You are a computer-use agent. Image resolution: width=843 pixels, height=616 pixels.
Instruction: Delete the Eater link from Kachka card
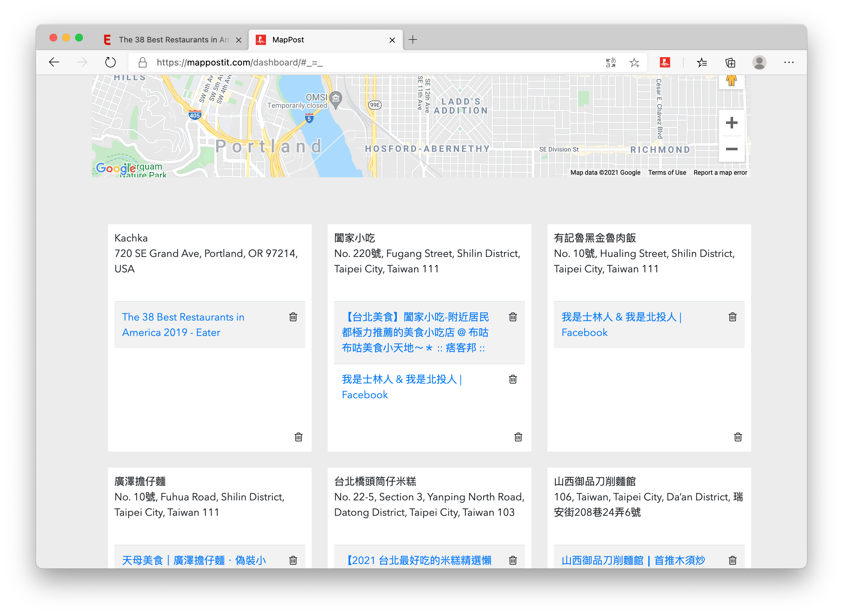point(293,317)
